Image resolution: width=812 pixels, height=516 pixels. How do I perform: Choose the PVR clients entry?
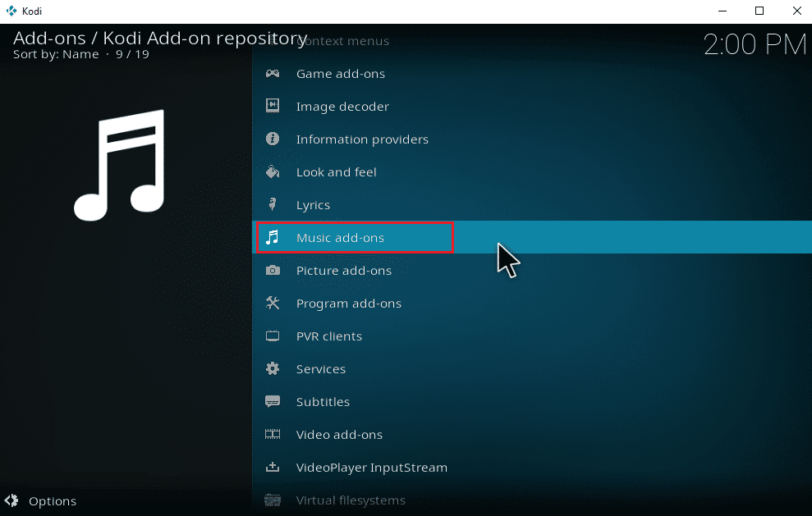coord(532,336)
